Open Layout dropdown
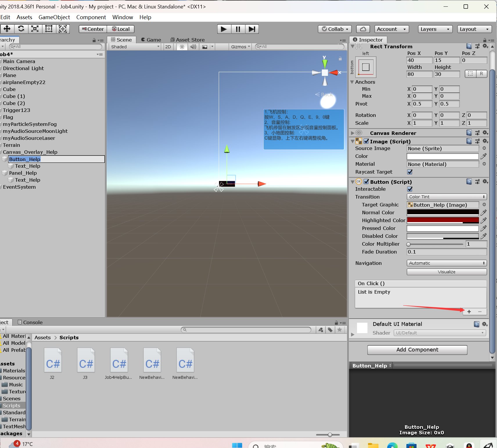Viewport: 497px width, 448px height. click(474, 29)
